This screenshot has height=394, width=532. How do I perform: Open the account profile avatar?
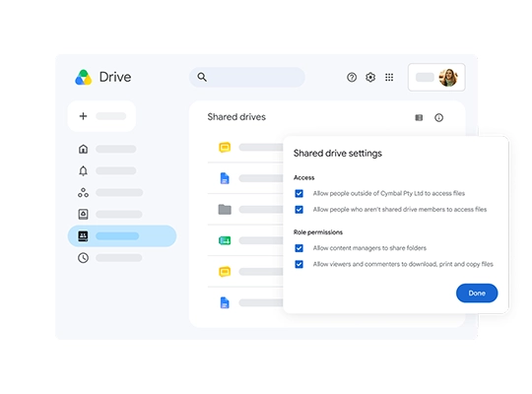(x=448, y=78)
